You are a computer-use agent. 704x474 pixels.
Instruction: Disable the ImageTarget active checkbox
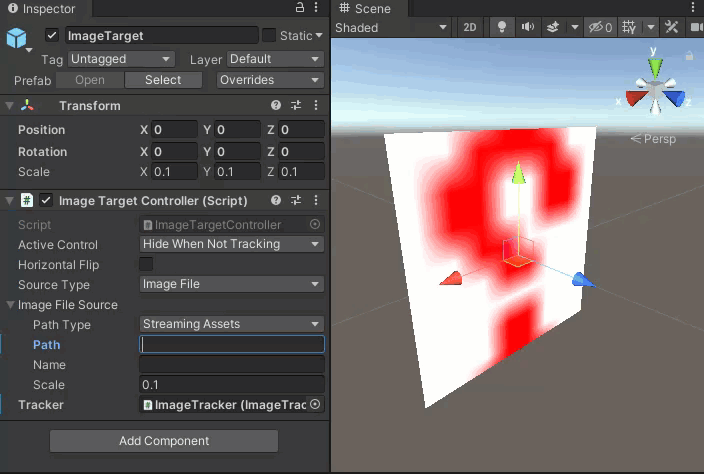click(52, 36)
